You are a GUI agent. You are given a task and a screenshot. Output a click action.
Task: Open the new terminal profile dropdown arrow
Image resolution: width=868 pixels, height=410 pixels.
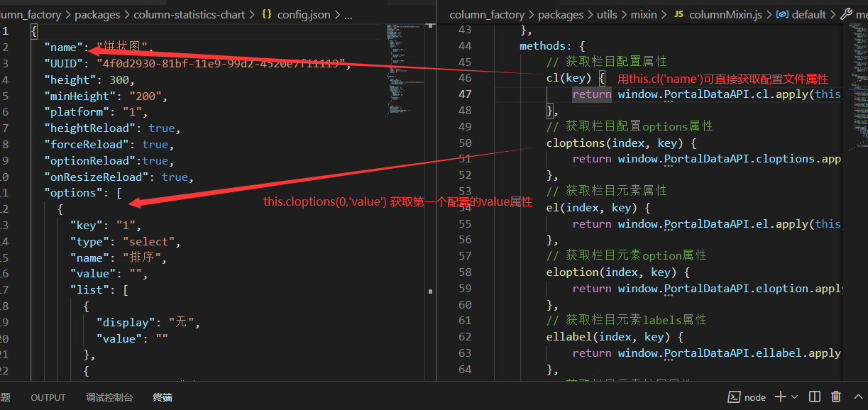794,397
